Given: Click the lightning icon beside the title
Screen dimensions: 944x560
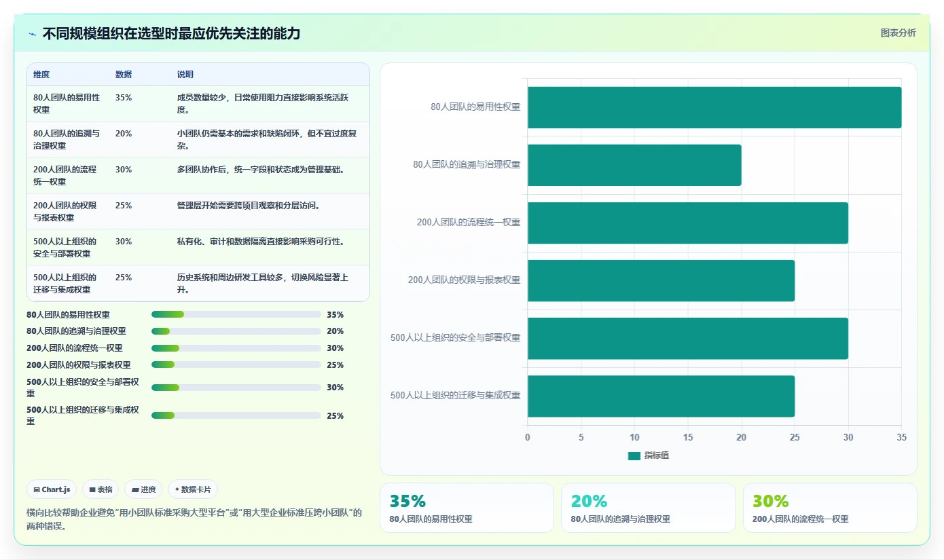Looking at the screenshot, I should tap(33, 34).
